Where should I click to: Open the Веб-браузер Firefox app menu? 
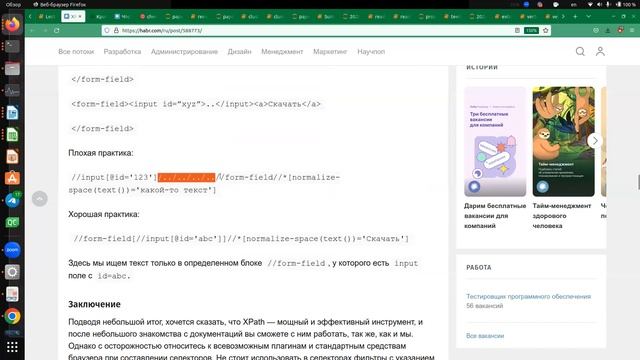(x=60, y=4)
